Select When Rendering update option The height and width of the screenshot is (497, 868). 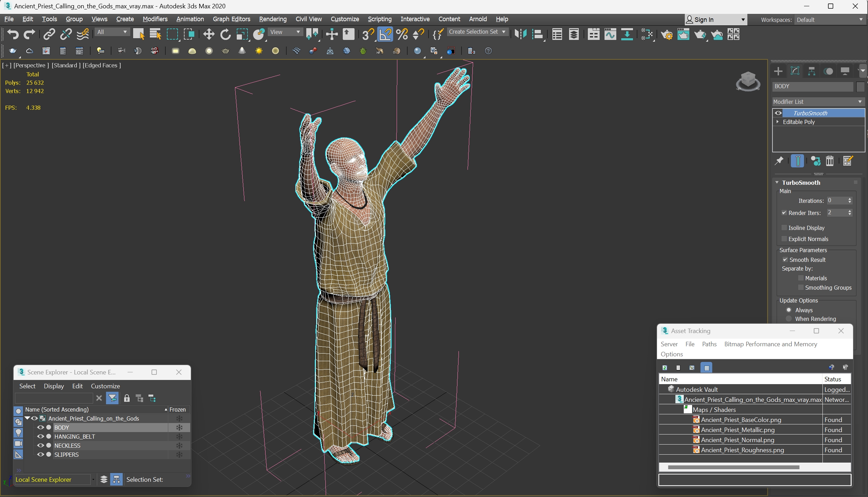pos(789,319)
